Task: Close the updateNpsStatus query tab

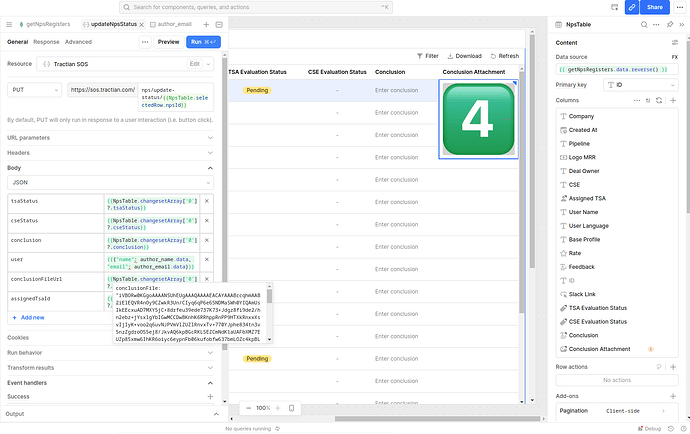Action: (x=142, y=25)
